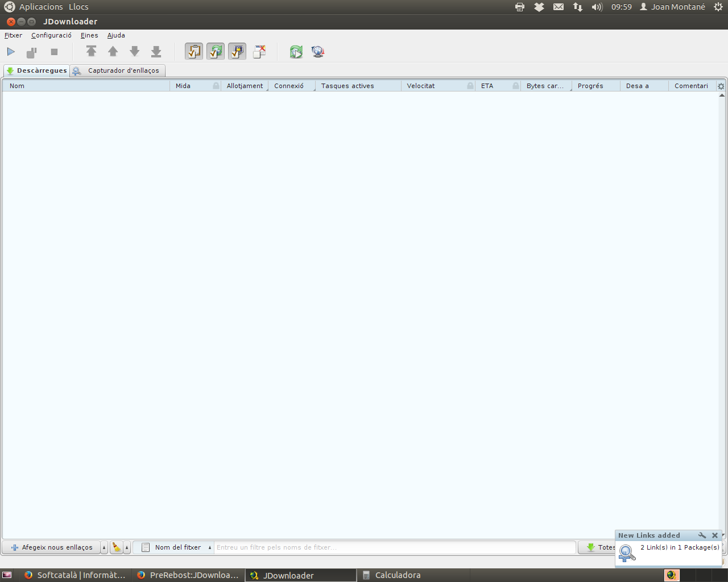This screenshot has width=728, height=582.
Task: Switch to the Capturador d'enllaços tab
Action: [118, 70]
